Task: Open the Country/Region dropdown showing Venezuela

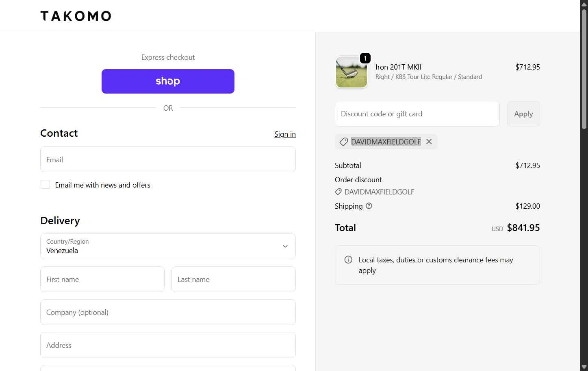Action: 168,246
